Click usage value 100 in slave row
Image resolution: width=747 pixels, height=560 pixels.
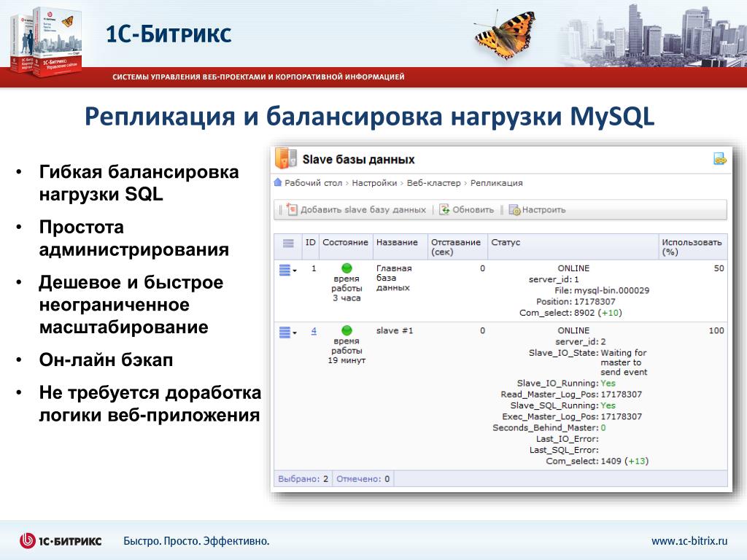click(716, 330)
